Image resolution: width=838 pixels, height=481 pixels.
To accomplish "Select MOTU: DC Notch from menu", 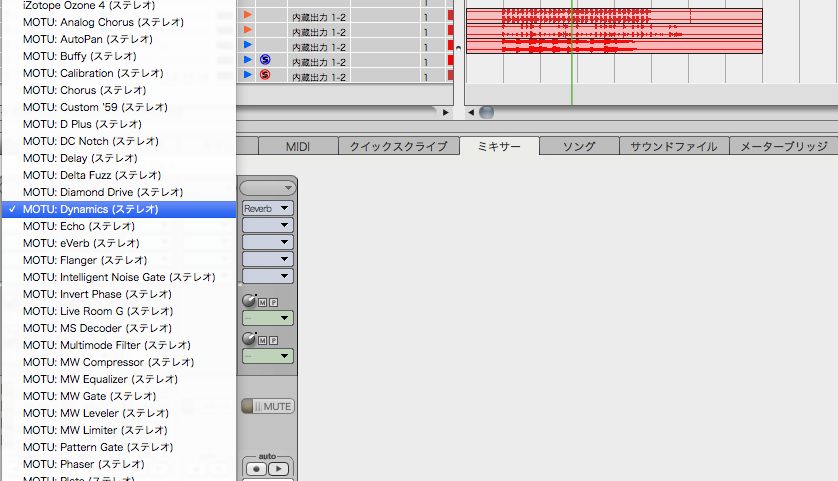I will (119, 141).
